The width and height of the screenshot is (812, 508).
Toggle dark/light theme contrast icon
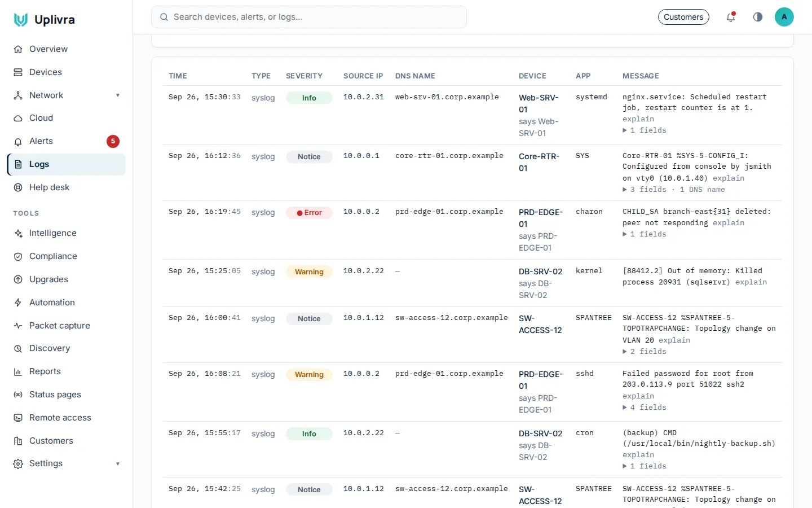pyautogui.click(x=758, y=17)
